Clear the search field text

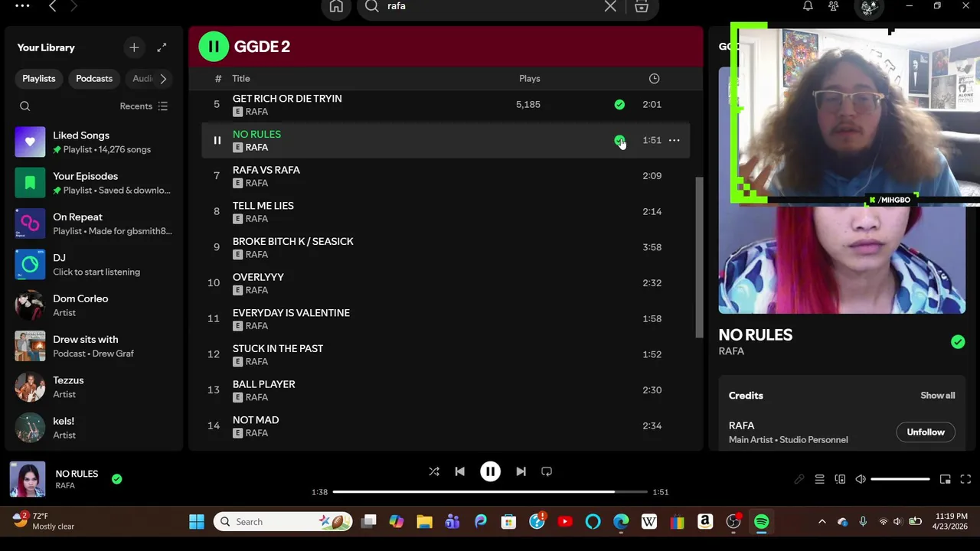tap(610, 6)
